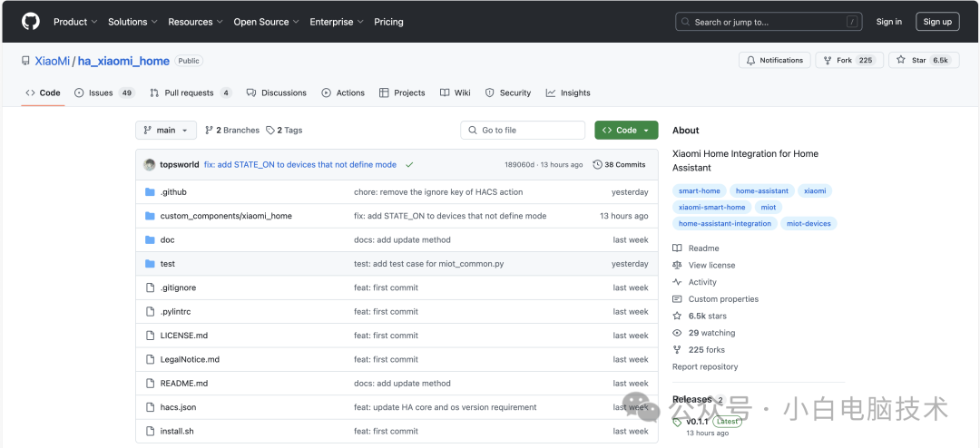
Task: Open the Security tab
Action: pos(508,93)
